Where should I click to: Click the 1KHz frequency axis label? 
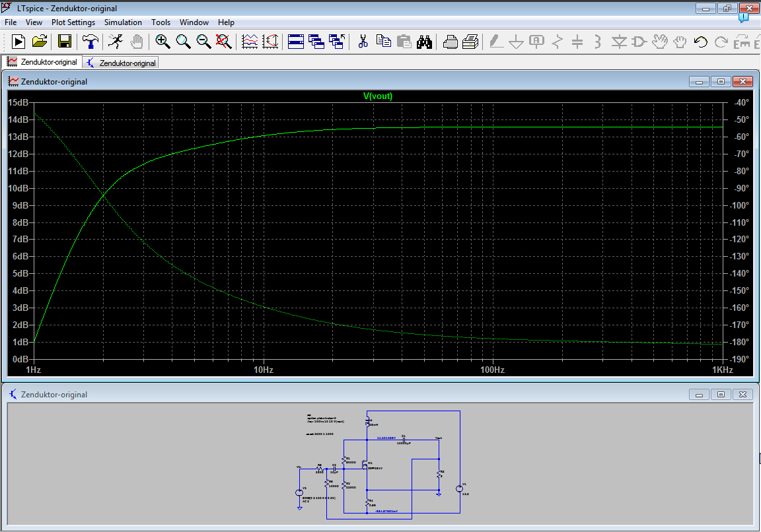pyautogui.click(x=723, y=370)
